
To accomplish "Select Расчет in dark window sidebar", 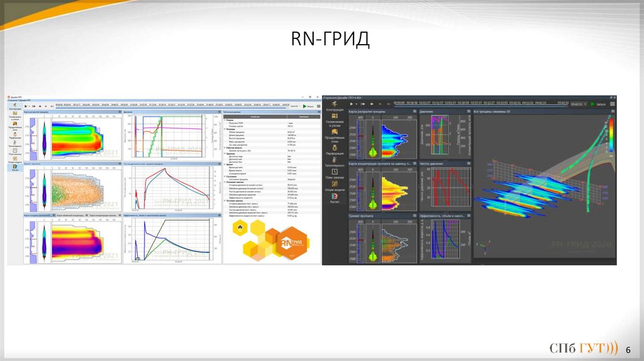I will pos(335,199).
